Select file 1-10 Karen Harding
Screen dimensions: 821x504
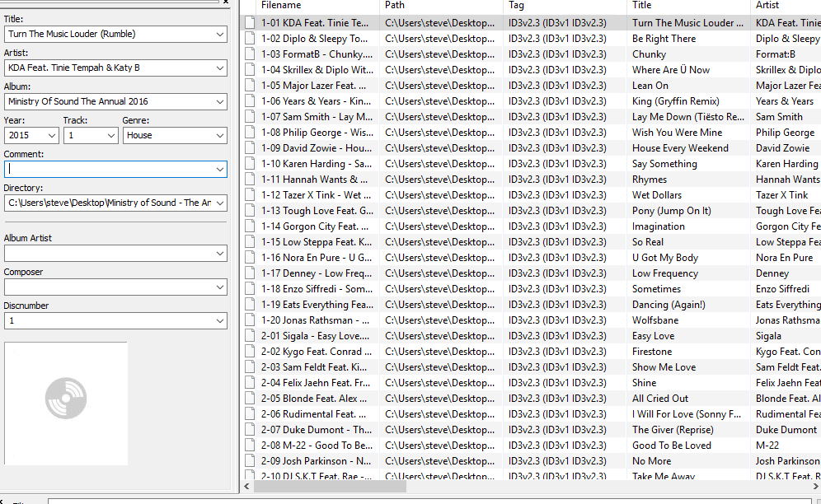click(x=317, y=164)
